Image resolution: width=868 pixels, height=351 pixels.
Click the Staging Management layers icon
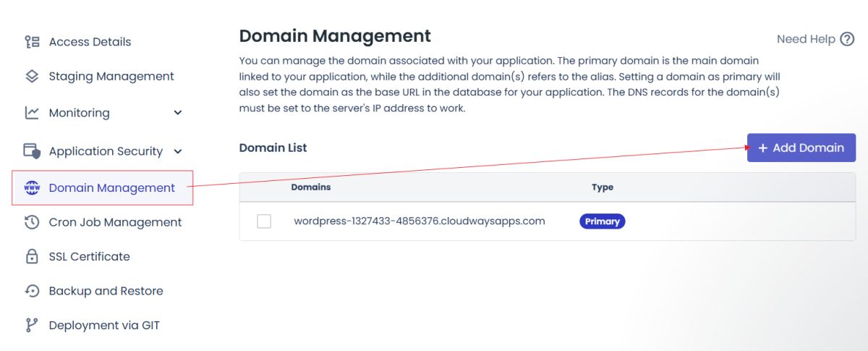(x=32, y=76)
